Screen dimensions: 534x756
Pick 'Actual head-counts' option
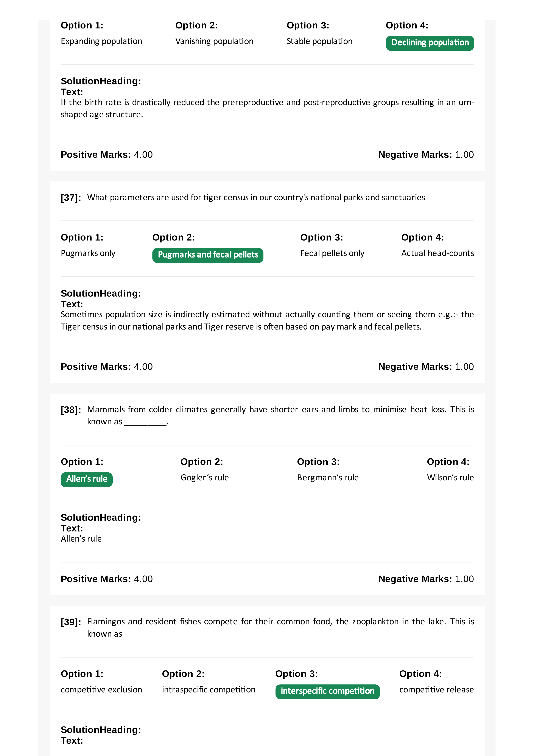437,253
